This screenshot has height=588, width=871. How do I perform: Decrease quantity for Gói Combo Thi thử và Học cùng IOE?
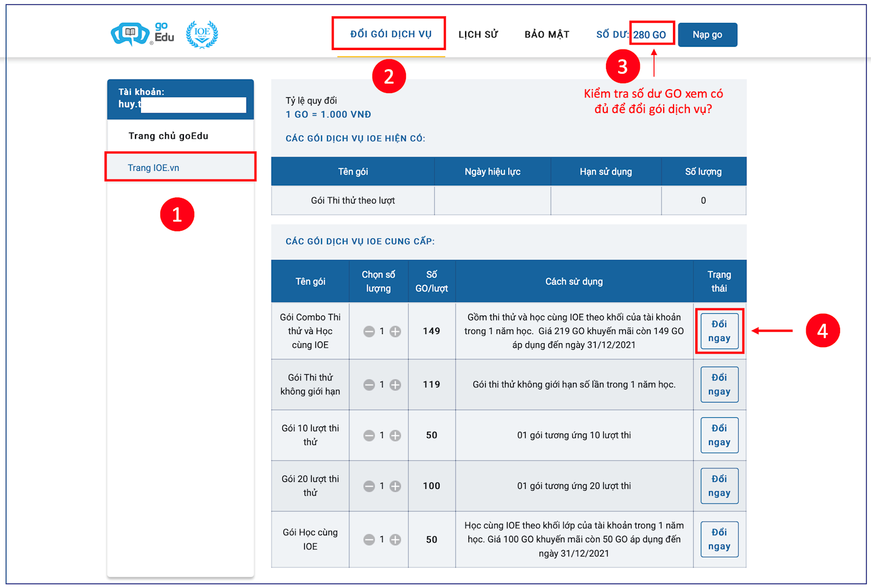pos(369,331)
